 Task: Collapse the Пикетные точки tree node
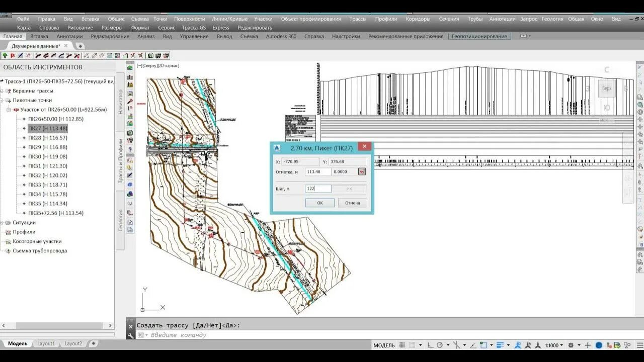tap(2, 100)
